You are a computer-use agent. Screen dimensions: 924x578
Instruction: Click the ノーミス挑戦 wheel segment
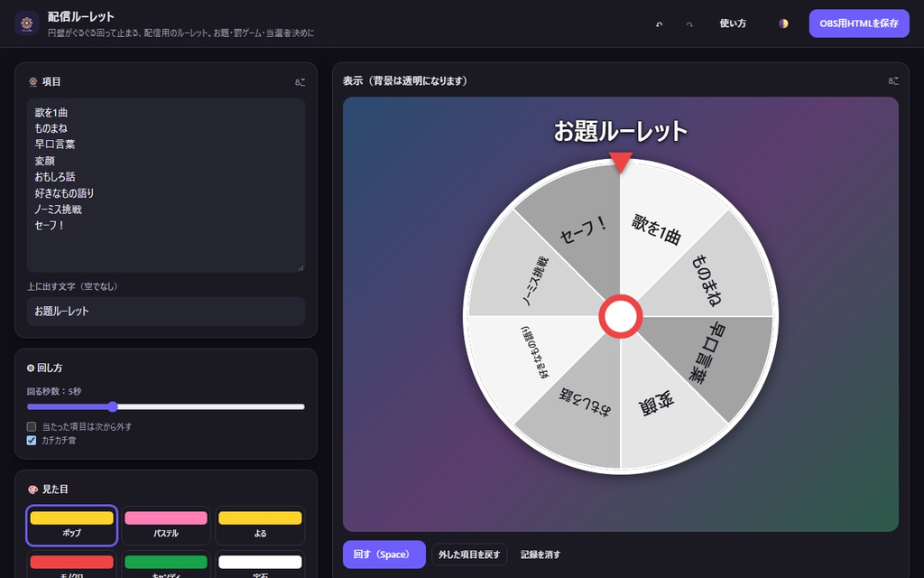[x=535, y=280]
